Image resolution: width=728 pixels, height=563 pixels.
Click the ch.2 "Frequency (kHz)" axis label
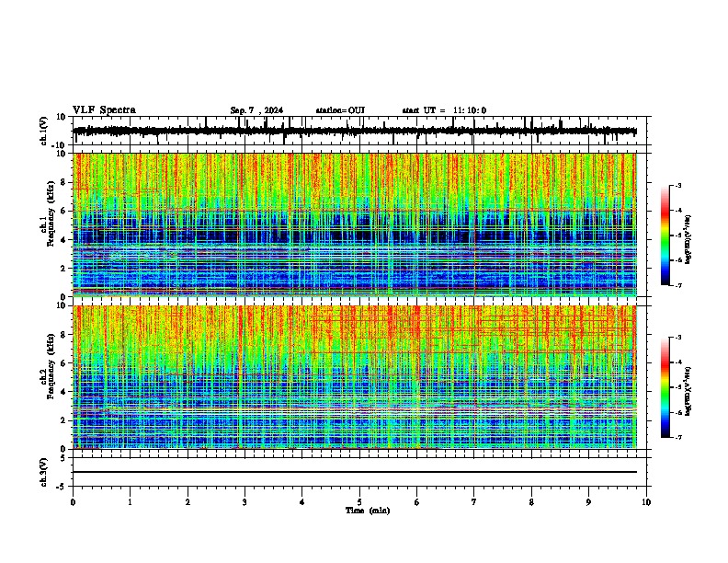pyautogui.click(x=51, y=366)
